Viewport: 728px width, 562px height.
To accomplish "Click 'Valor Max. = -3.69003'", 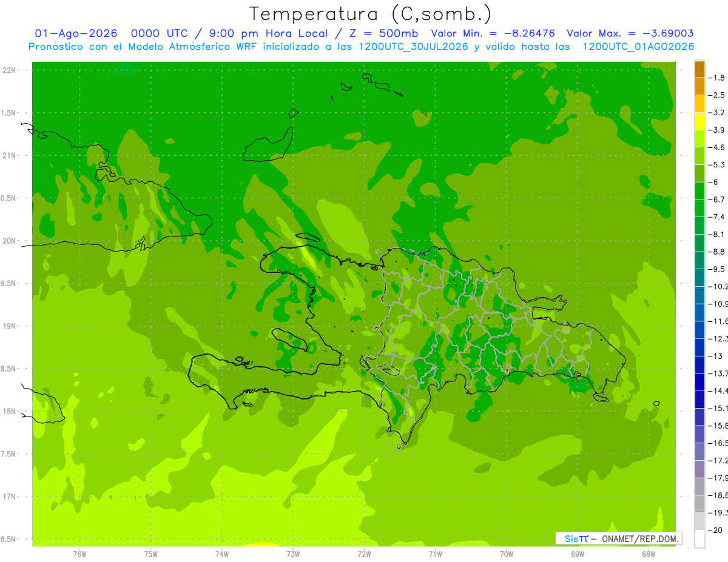I will (630, 33).
